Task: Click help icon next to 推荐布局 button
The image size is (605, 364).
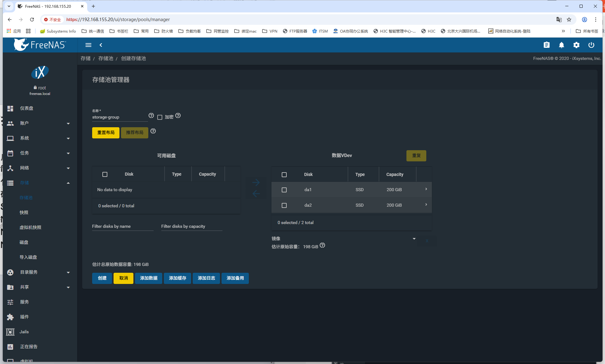Action: tap(153, 131)
